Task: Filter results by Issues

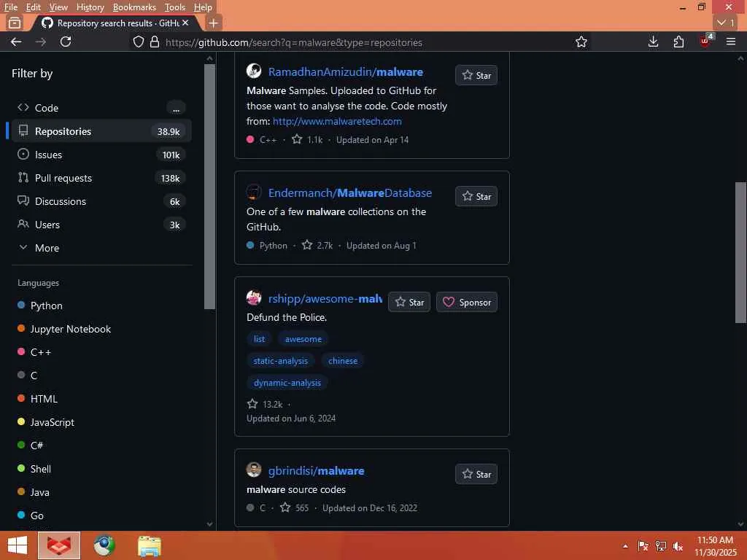Action: point(101,155)
